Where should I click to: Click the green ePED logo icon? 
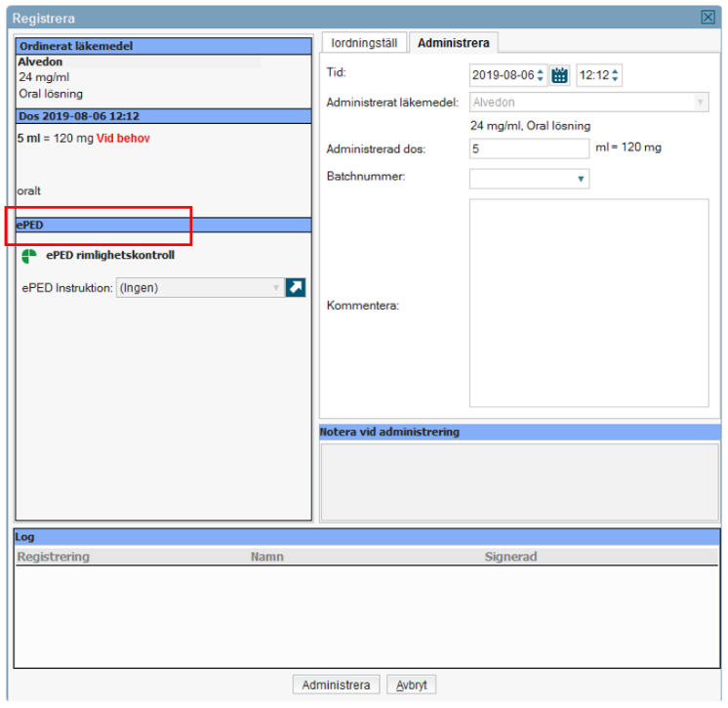click(x=30, y=257)
